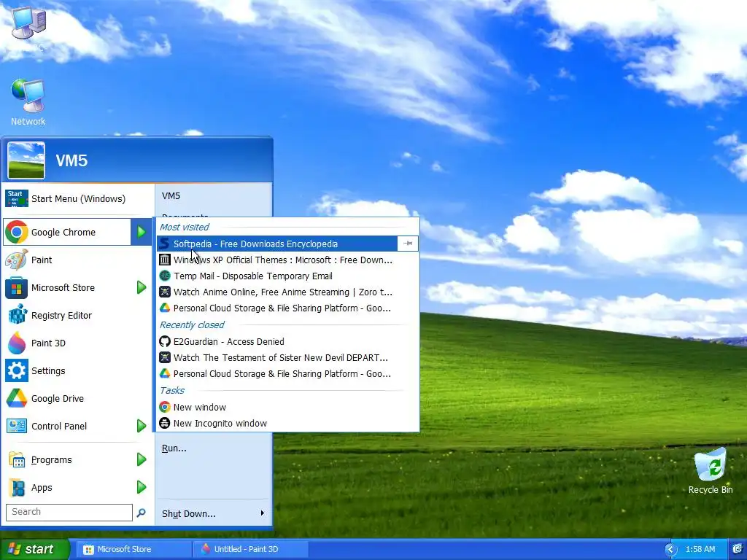Open Network desktop icon
747x560 pixels.
tap(28, 102)
